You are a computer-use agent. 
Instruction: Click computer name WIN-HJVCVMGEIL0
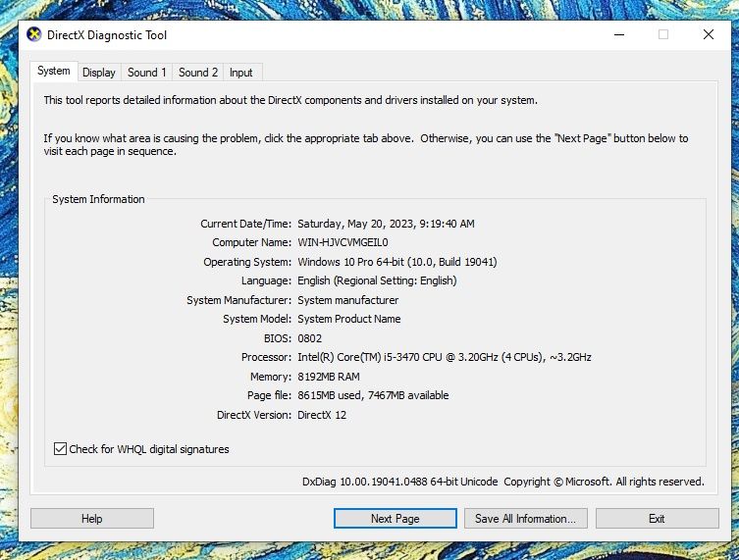pyautogui.click(x=343, y=242)
